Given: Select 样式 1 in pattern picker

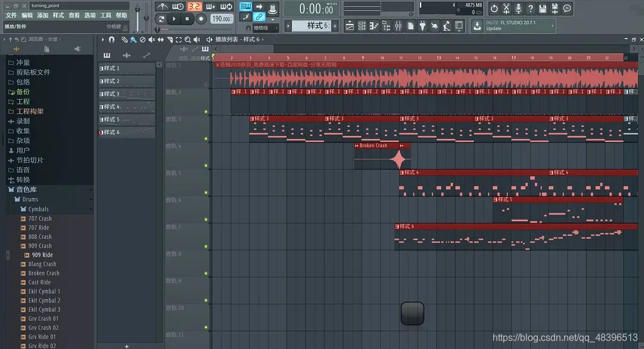Looking at the screenshot, I should pyautogui.click(x=126, y=68).
